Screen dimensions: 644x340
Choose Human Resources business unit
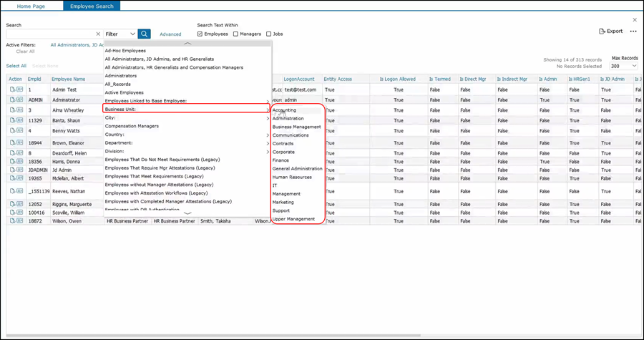[x=292, y=177]
